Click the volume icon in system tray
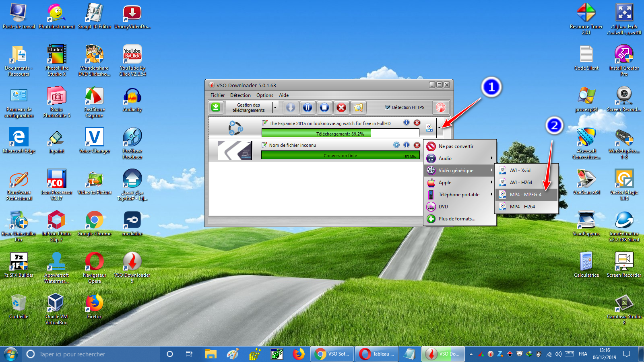644x362 pixels. 558,354
